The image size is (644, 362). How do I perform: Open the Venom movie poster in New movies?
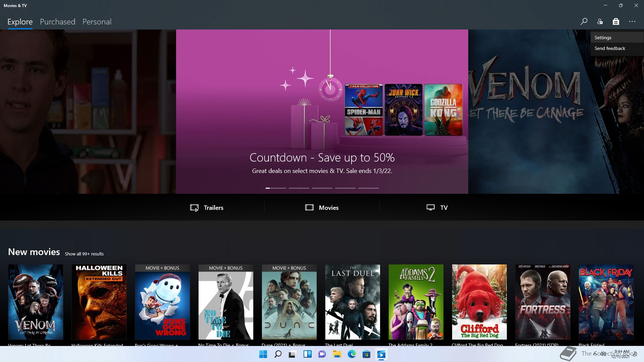click(36, 302)
